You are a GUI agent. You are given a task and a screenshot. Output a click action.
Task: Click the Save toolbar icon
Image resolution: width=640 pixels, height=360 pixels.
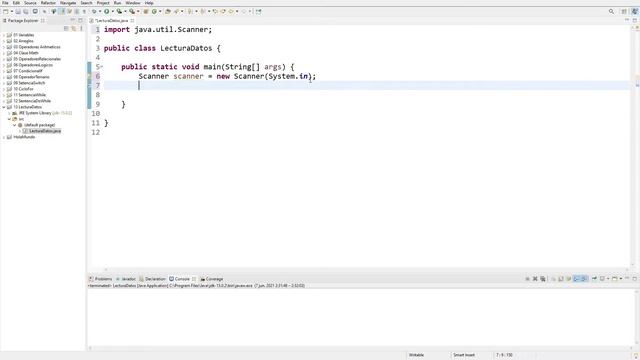pyautogui.click(x=18, y=11)
